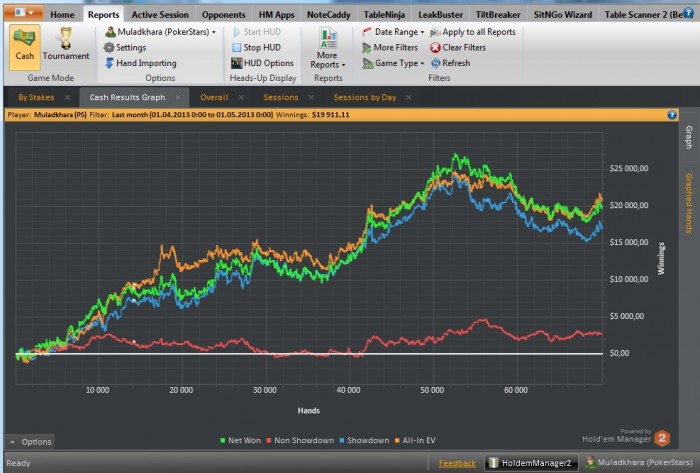Open More Filters
The height and width of the screenshot is (473, 700).
pyautogui.click(x=390, y=47)
